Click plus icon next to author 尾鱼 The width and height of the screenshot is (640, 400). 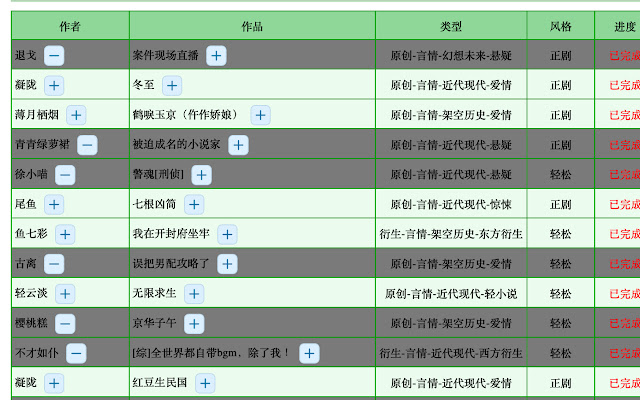click(x=54, y=204)
